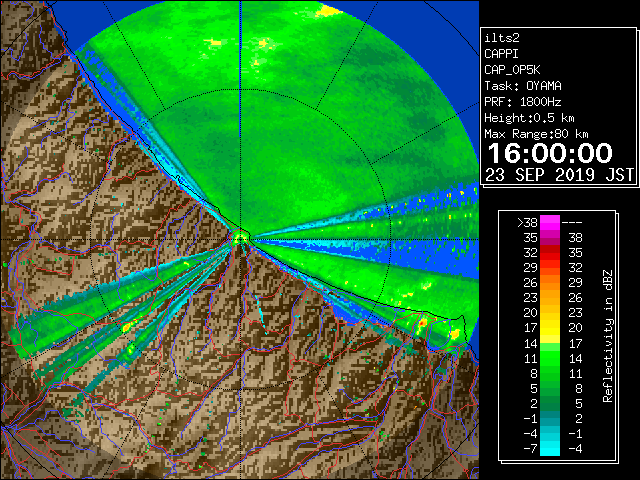The height and width of the screenshot is (480, 640).
Task: Click the 'ilts2' site name text
Action: [502, 38]
